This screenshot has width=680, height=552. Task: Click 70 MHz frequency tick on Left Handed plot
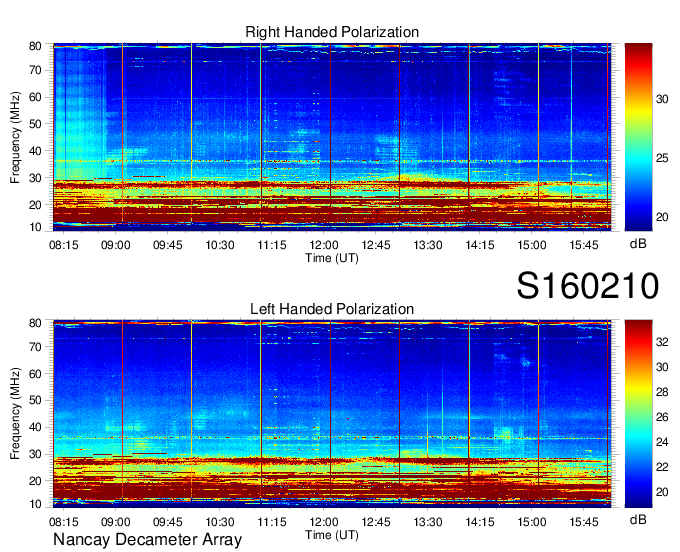point(36,347)
